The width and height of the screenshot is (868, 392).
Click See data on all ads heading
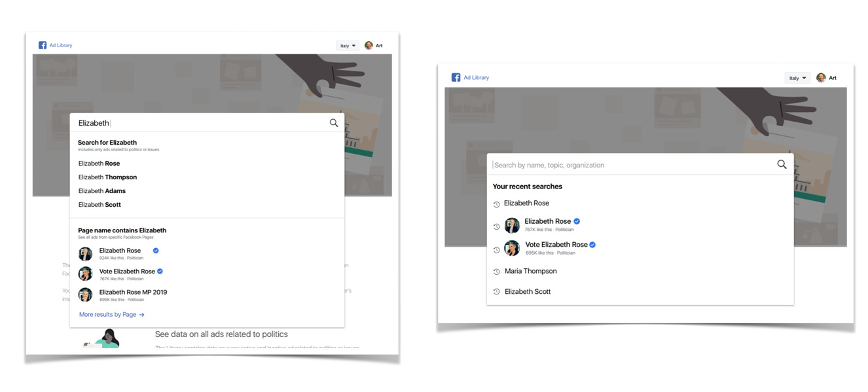coord(221,334)
